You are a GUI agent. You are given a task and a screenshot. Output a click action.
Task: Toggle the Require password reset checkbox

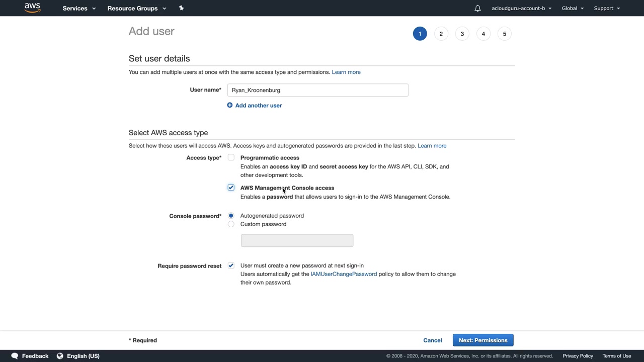pyautogui.click(x=231, y=265)
